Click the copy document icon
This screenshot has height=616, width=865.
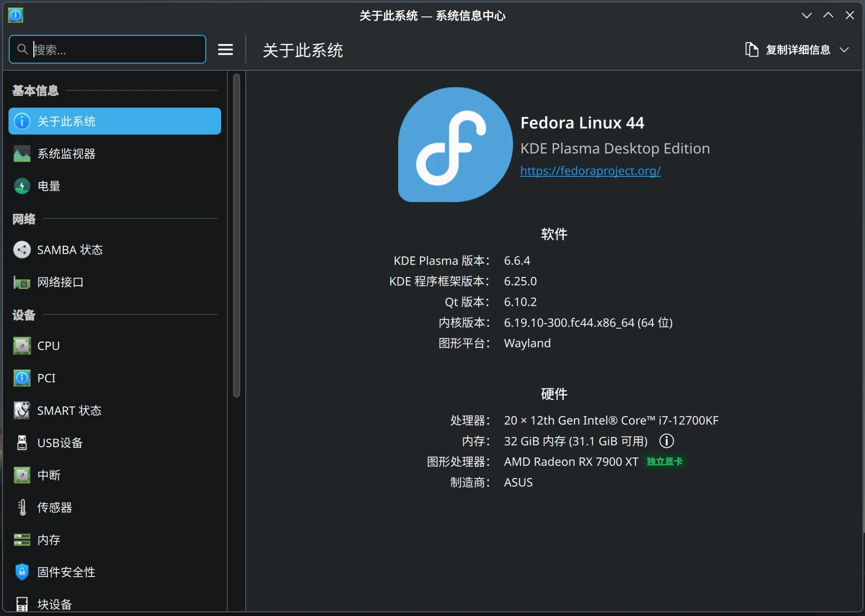click(752, 49)
